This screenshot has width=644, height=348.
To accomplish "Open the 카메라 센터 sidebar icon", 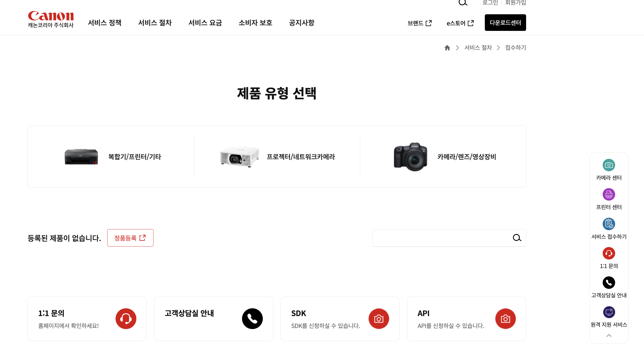I will tap(609, 165).
